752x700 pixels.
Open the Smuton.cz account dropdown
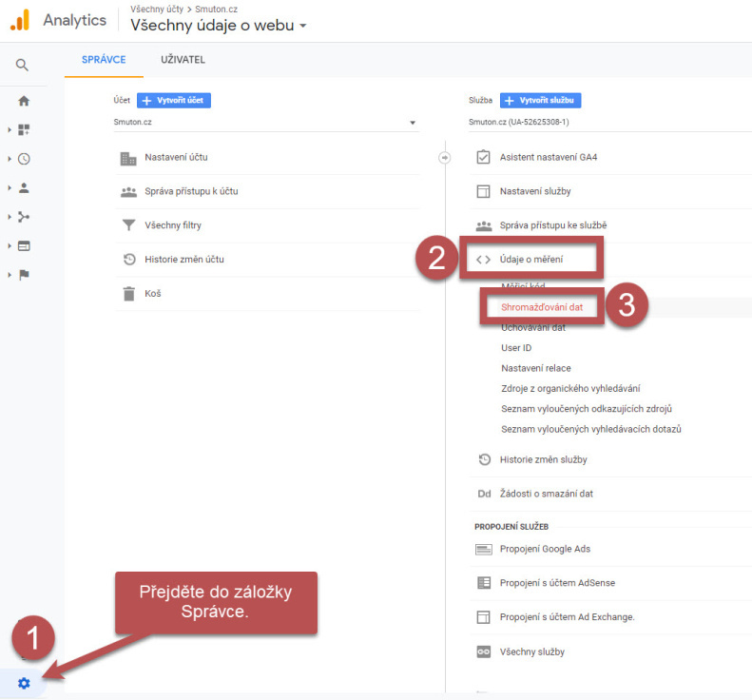pos(266,123)
